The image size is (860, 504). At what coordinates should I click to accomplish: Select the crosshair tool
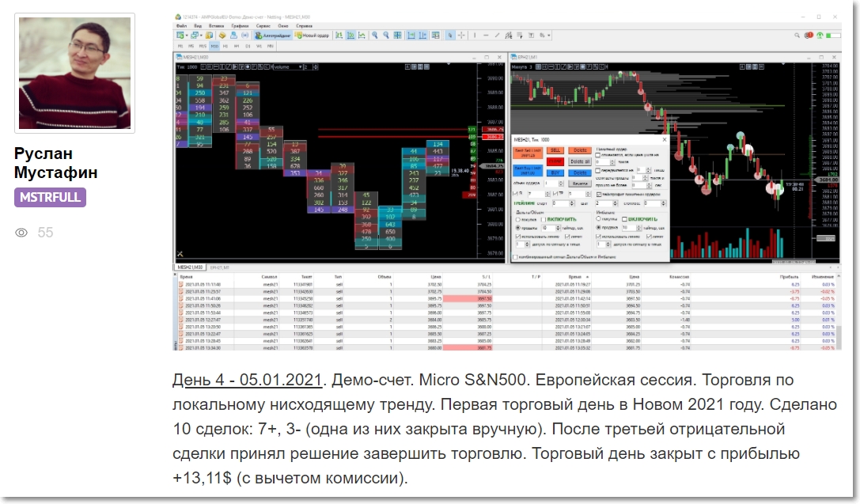461,35
